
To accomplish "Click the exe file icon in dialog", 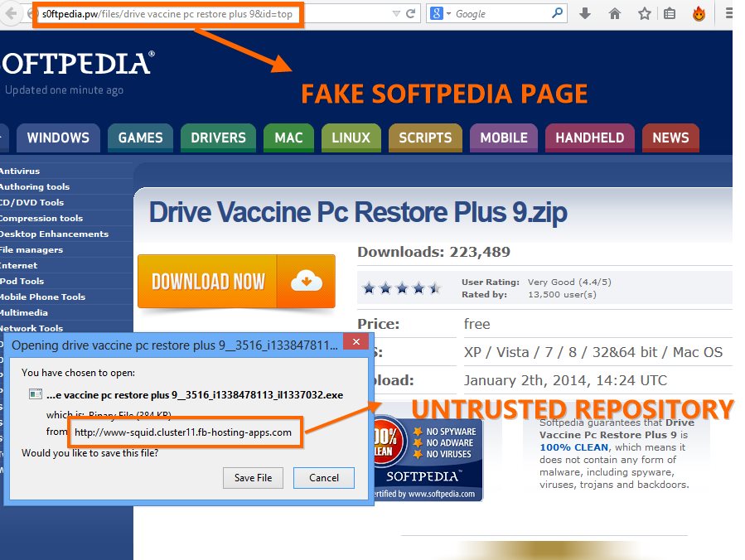I will [x=35, y=393].
